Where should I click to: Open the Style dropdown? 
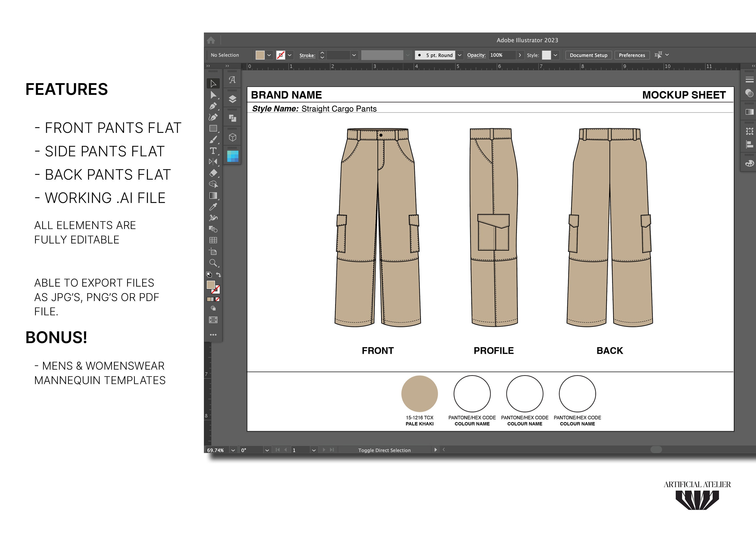[555, 55]
